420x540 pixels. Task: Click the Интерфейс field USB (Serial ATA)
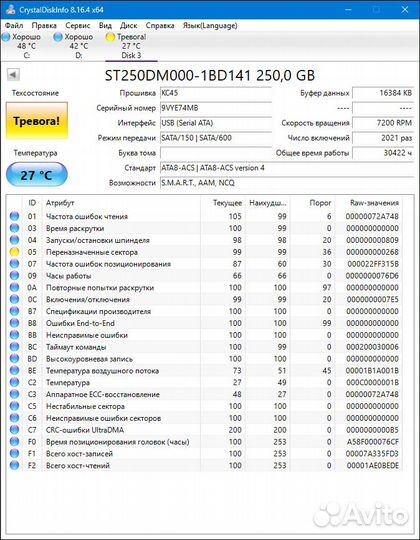point(216,123)
